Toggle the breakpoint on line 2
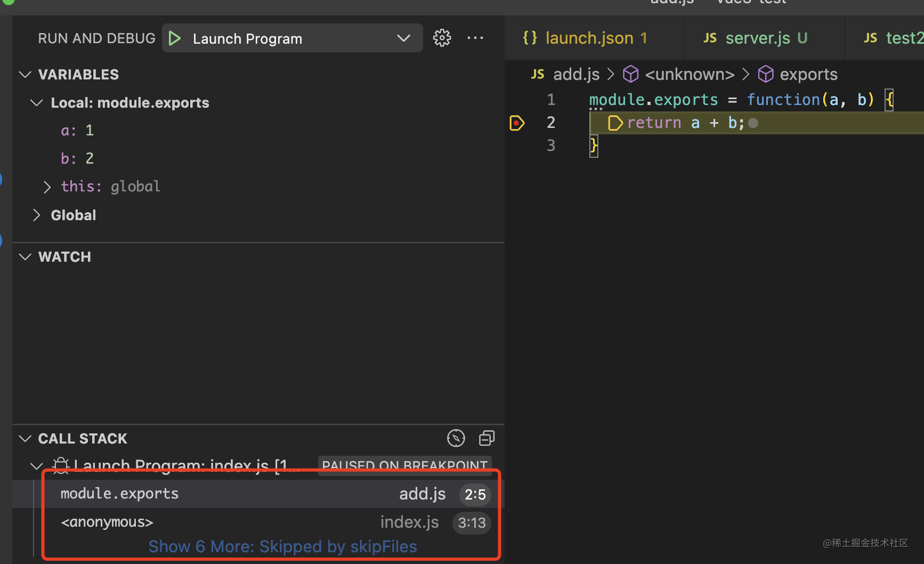The height and width of the screenshot is (564, 924). pyautogui.click(x=517, y=123)
